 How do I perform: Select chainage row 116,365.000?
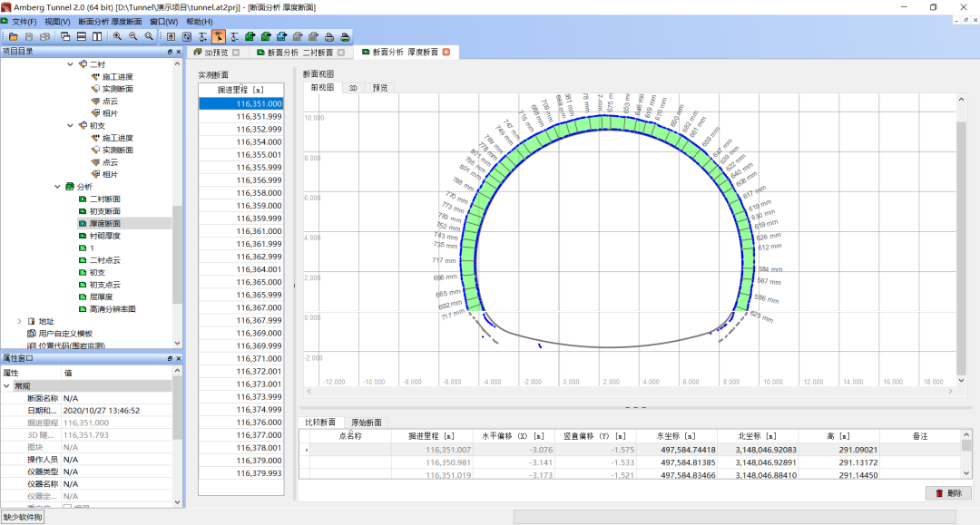click(240, 282)
